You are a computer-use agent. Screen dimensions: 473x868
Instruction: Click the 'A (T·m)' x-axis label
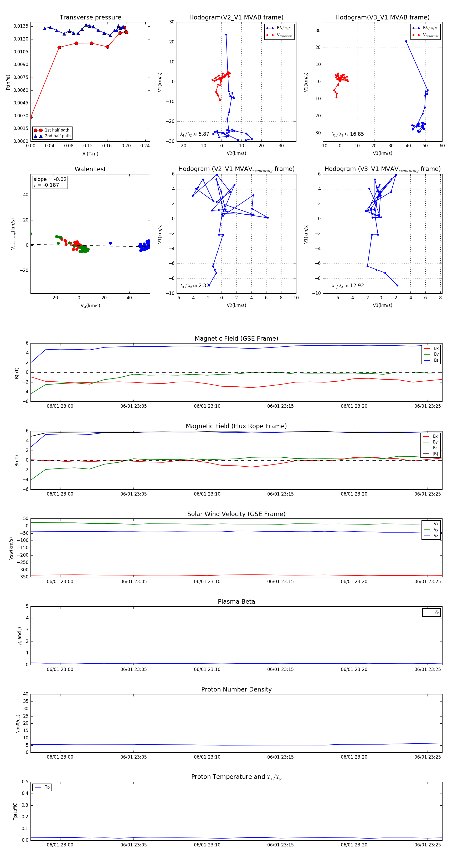click(90, 154)
